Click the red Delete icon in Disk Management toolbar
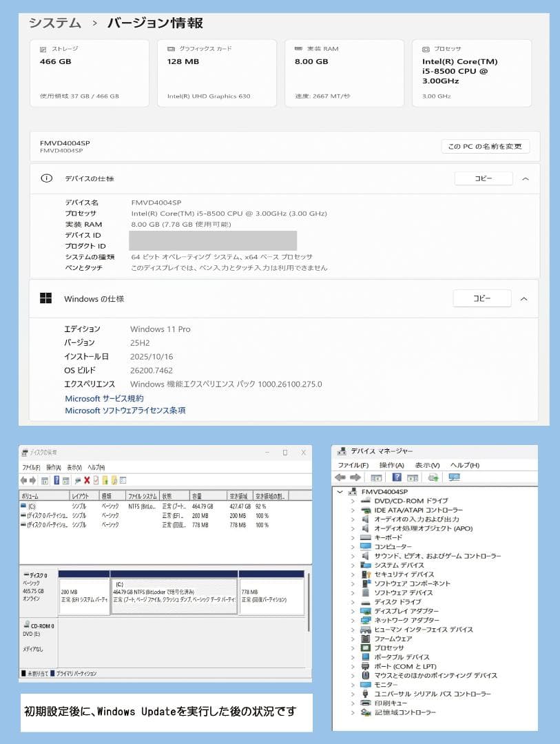560x744 pixels. [87, 479]
